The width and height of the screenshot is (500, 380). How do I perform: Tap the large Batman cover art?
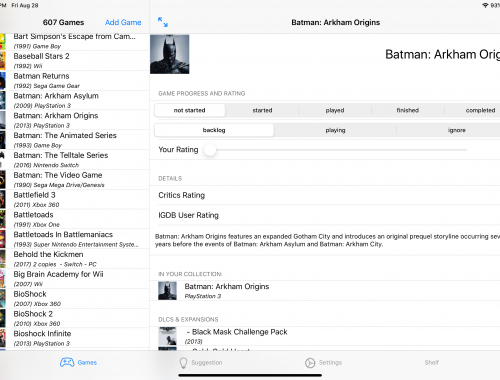(170, 54)
